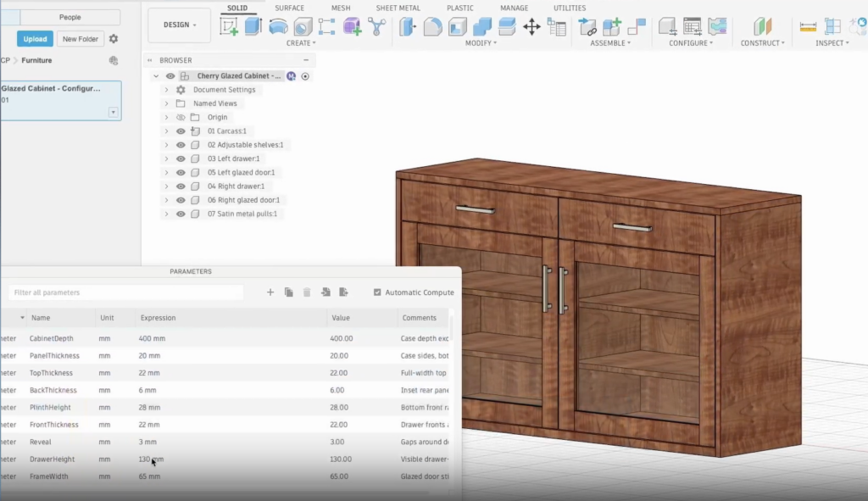Switch to the SURFACE tab
868x501 pixels.
point(290,8)
